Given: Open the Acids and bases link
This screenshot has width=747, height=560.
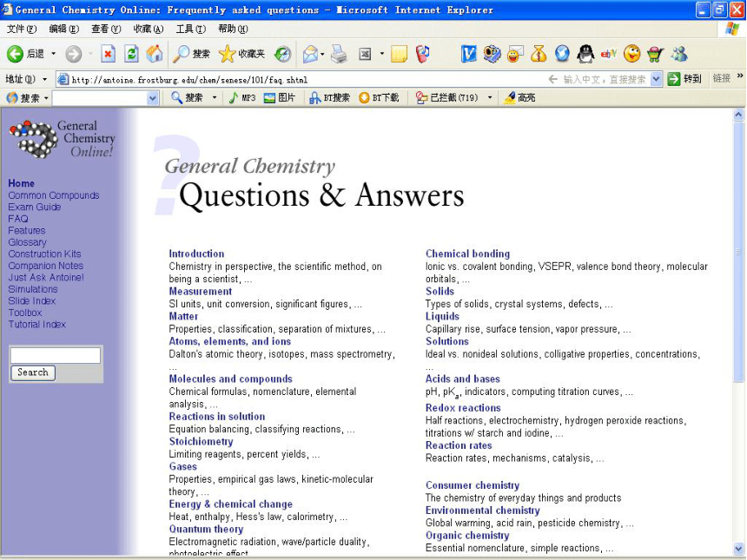Looking at the screenshot, I should coord(463,379).
